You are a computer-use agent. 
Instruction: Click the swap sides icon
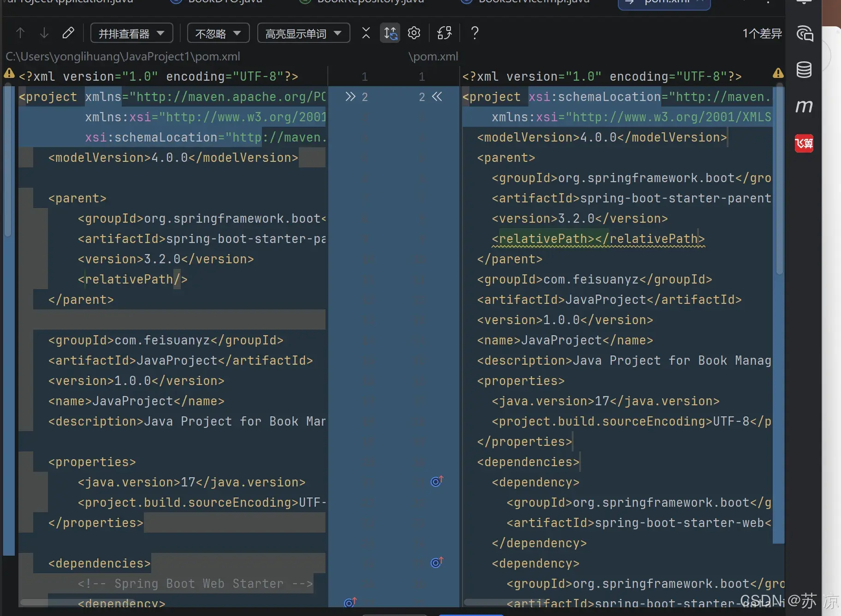tap(444, 33)
